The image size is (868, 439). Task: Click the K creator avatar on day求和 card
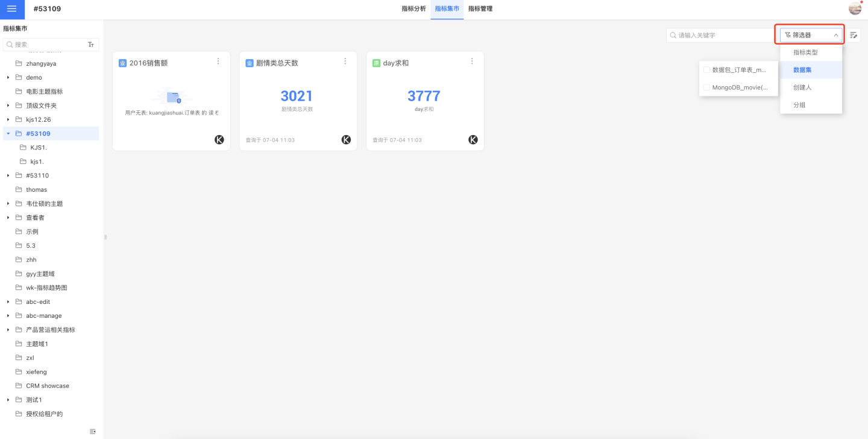(x=473, y=140)
